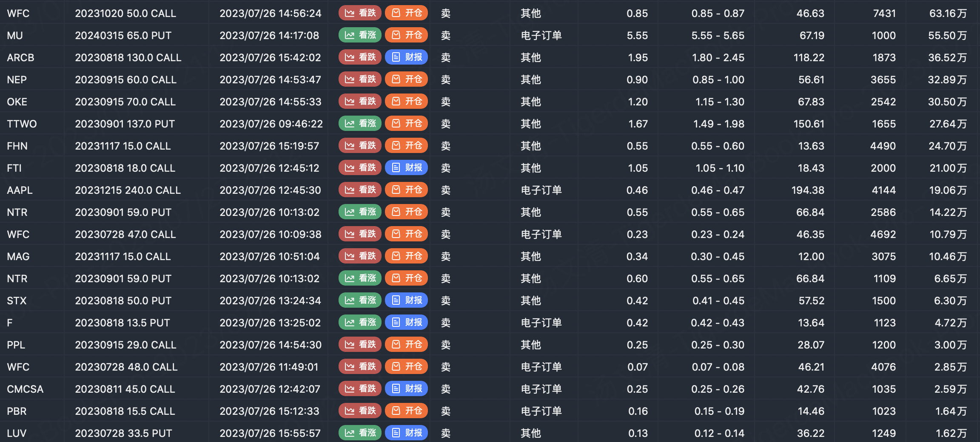This screenshot has width=980, height=442.
Task: Select contract 20230818 13.5 PUT
Action: pos(122,323)
